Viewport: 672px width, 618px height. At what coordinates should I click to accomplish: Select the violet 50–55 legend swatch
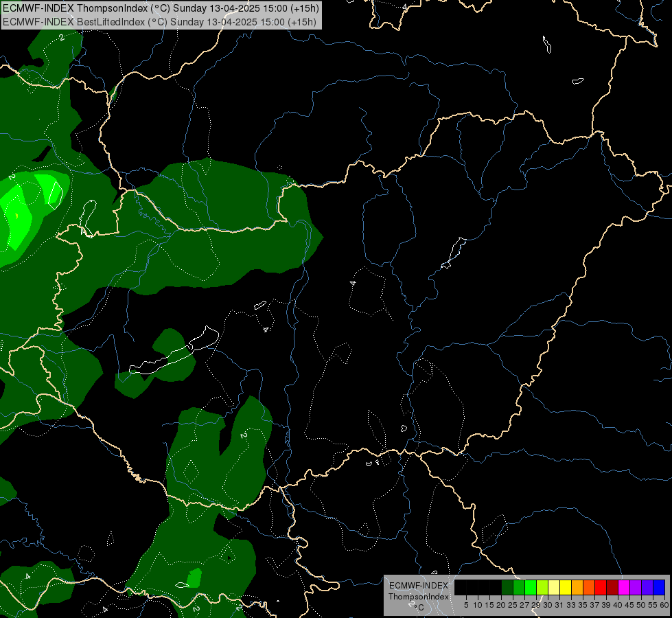click(647, 587)
